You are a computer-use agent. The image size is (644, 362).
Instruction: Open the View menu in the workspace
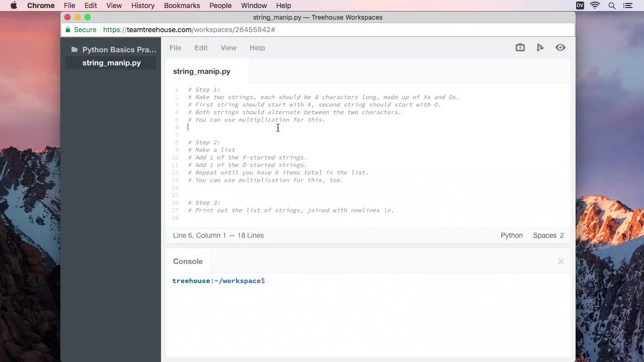228,48
